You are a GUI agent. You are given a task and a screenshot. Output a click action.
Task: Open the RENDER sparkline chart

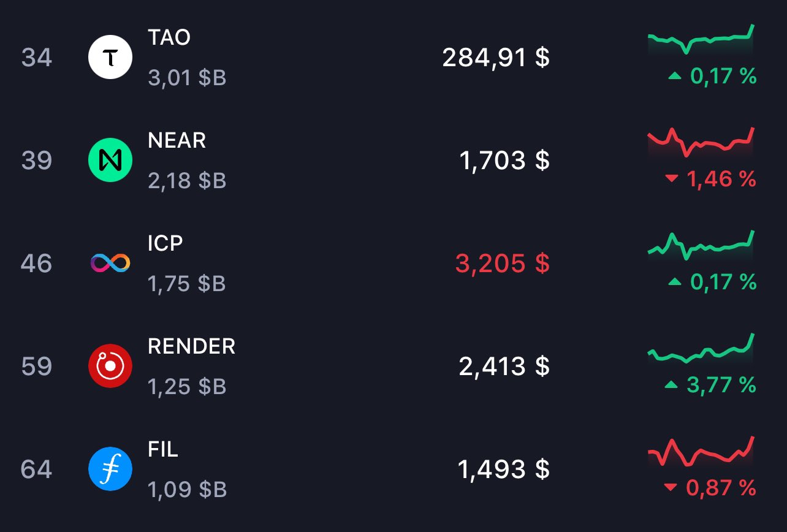[701, 349]
